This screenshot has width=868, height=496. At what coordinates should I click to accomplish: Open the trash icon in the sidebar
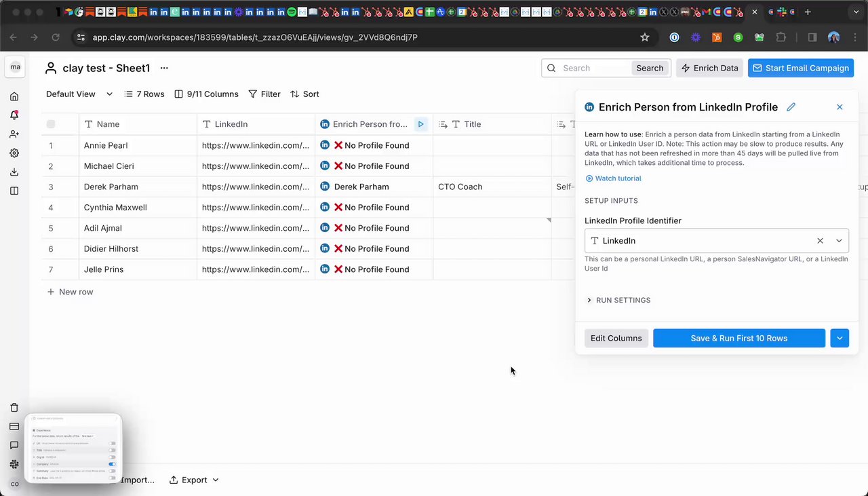[14, 408]
